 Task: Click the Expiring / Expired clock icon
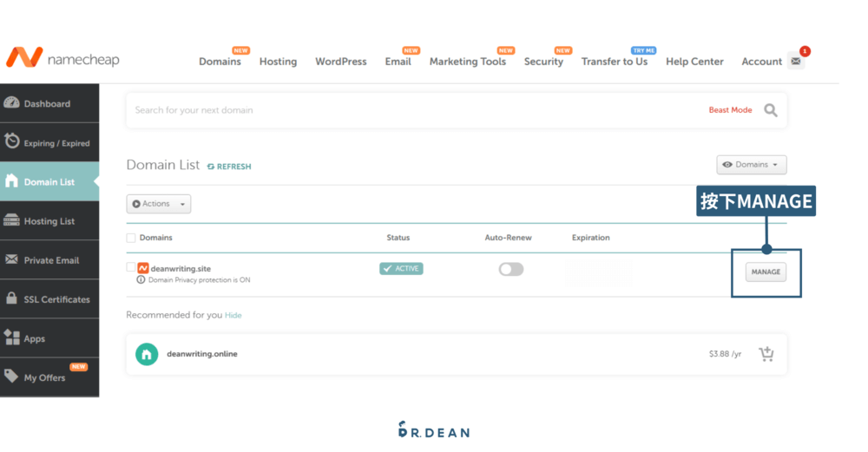(11, 142)
